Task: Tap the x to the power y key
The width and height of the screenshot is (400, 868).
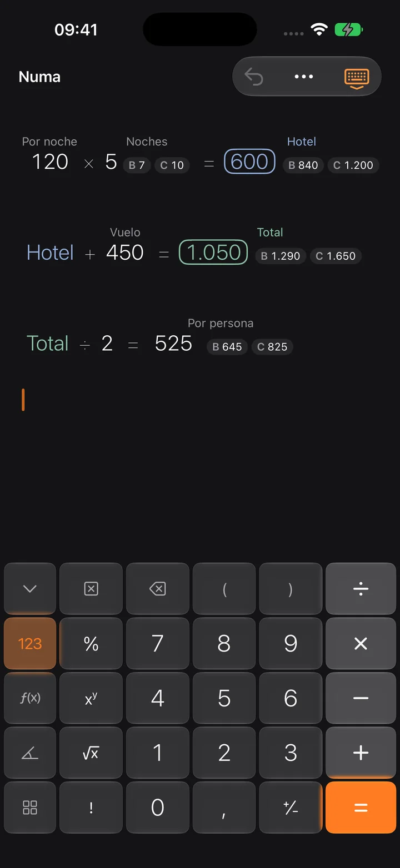Action: (91, 698)
